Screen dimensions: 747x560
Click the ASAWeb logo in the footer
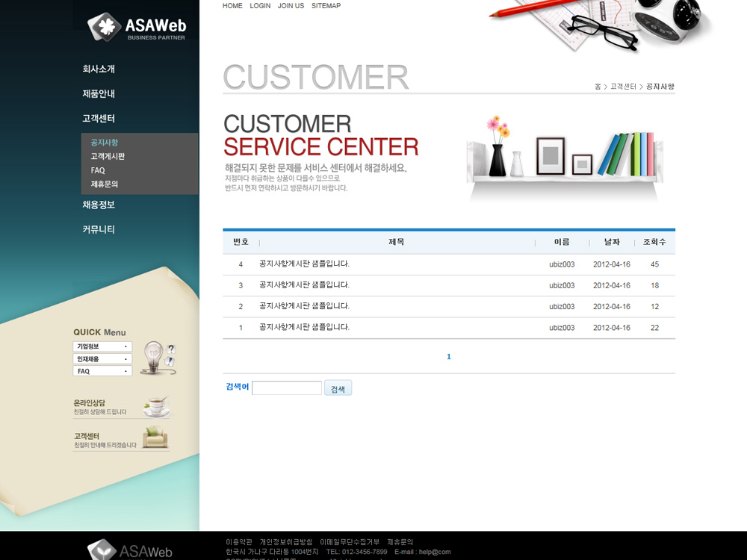131,550
